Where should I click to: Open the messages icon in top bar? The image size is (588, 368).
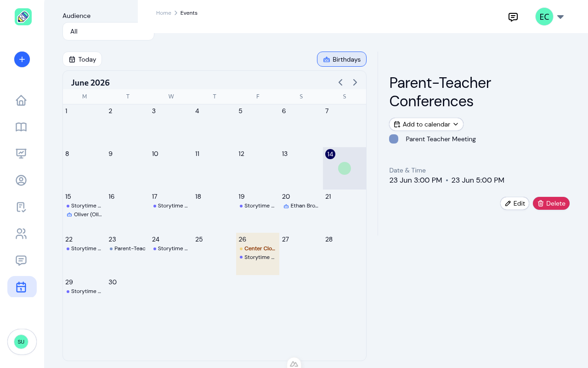[513, 17]
